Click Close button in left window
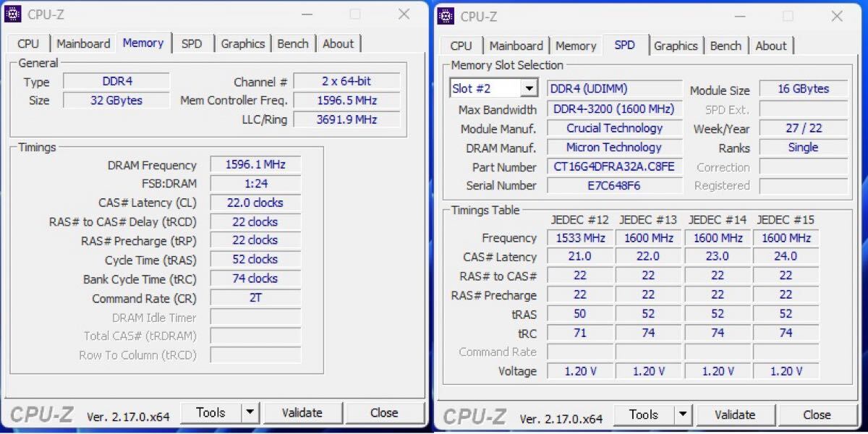The image size is (868, 434). coord(384,412)
